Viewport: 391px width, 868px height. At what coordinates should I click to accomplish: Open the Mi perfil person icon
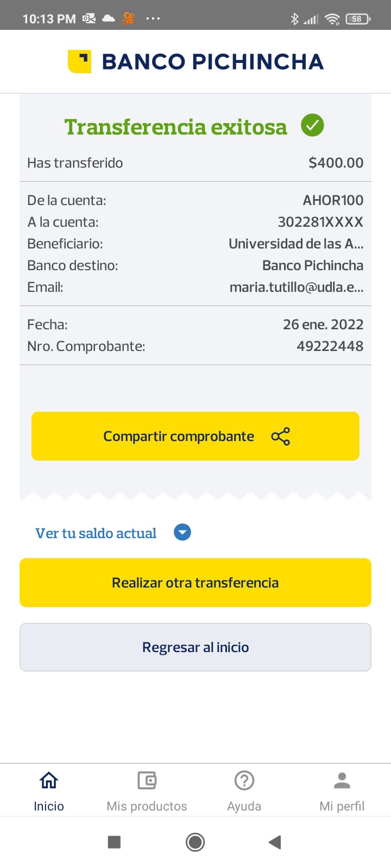(342, 781)
